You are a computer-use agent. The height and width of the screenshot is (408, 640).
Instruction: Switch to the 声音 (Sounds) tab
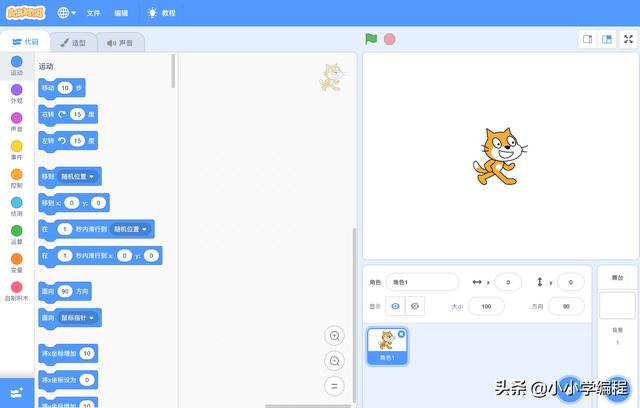120,42
